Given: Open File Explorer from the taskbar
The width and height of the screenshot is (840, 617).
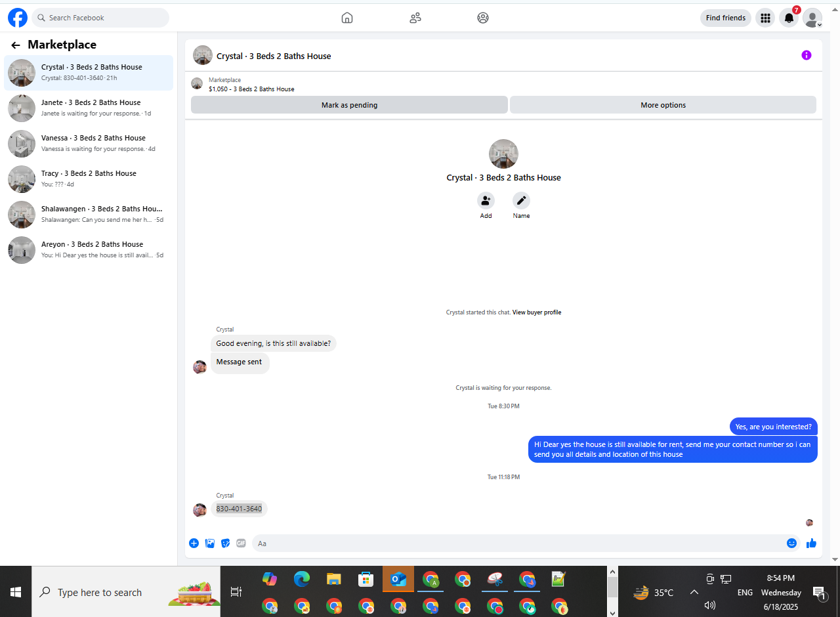Looking at the screenshot, I should click(x=334, y=579).
